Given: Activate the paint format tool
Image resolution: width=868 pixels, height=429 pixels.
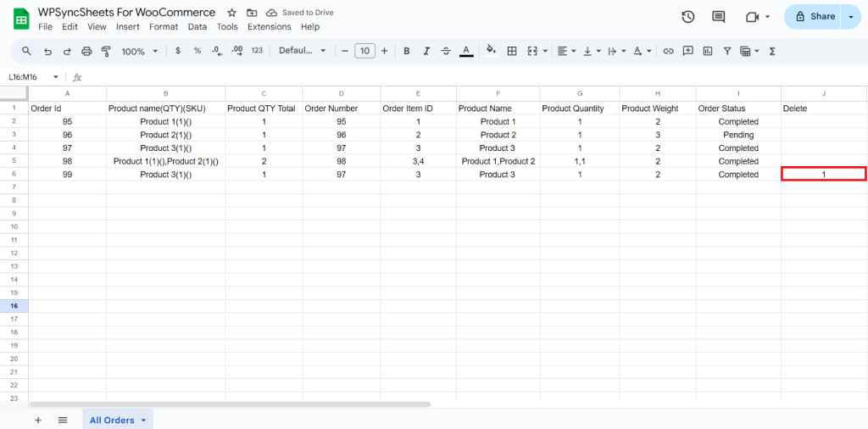Looking at the screenshot, I should coord(106,51).
